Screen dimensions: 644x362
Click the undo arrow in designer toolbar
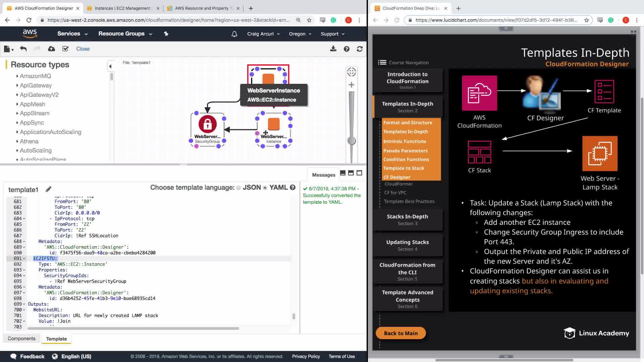(x=23, y=49)
